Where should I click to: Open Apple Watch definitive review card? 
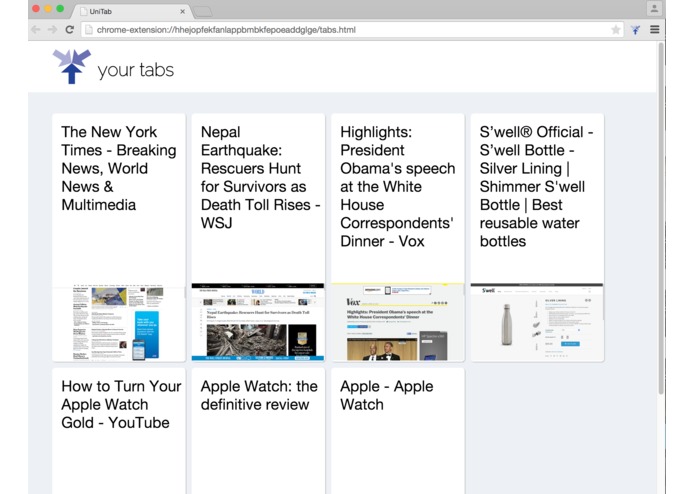pyautogui.click(x=258, y=431)
